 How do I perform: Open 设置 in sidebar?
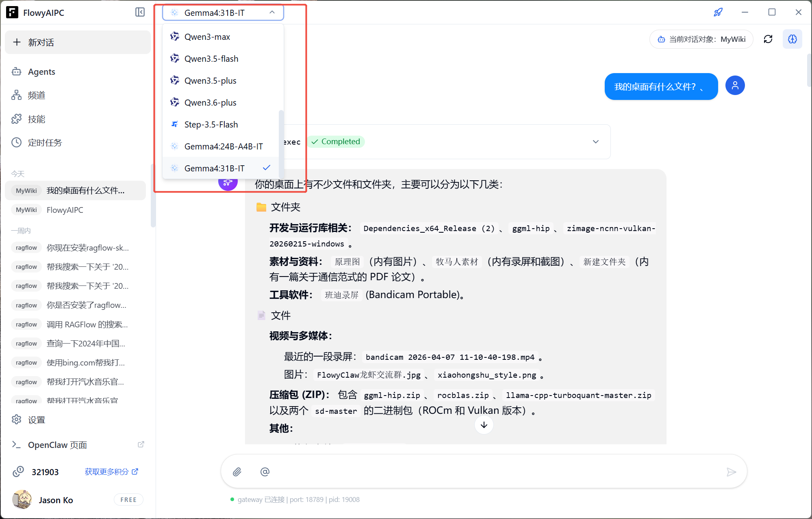click(77, 420)
